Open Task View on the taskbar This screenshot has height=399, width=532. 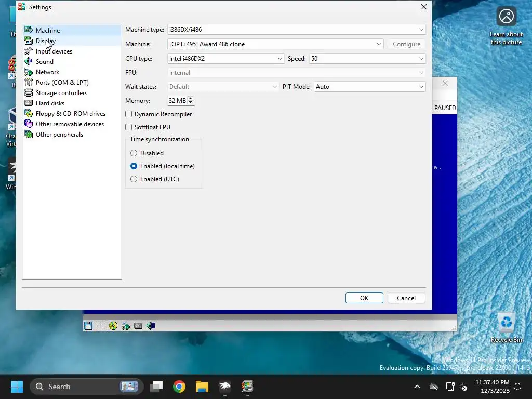156,387
